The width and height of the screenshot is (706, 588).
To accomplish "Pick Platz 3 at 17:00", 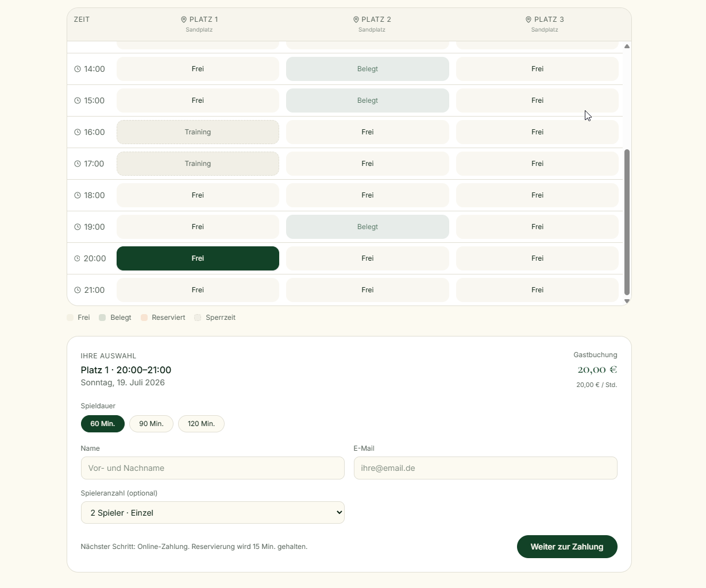I will pyautogui.click(x=537, y=164).
